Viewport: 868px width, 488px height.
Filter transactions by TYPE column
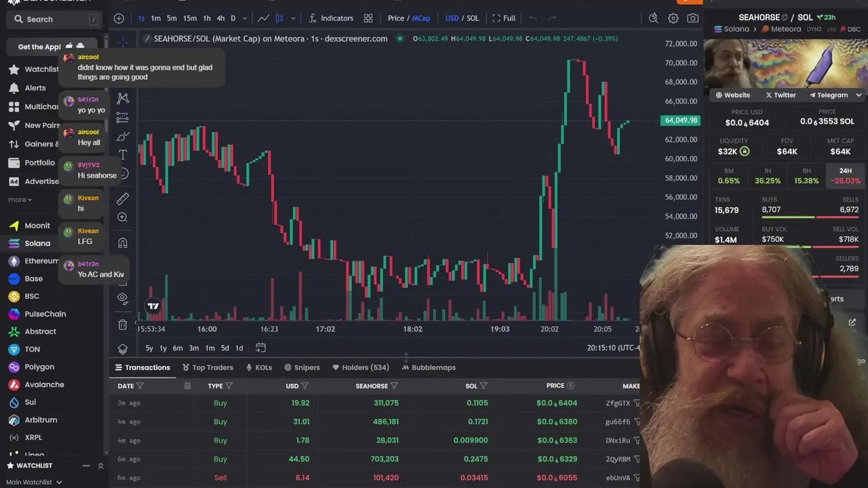[229, 386]
